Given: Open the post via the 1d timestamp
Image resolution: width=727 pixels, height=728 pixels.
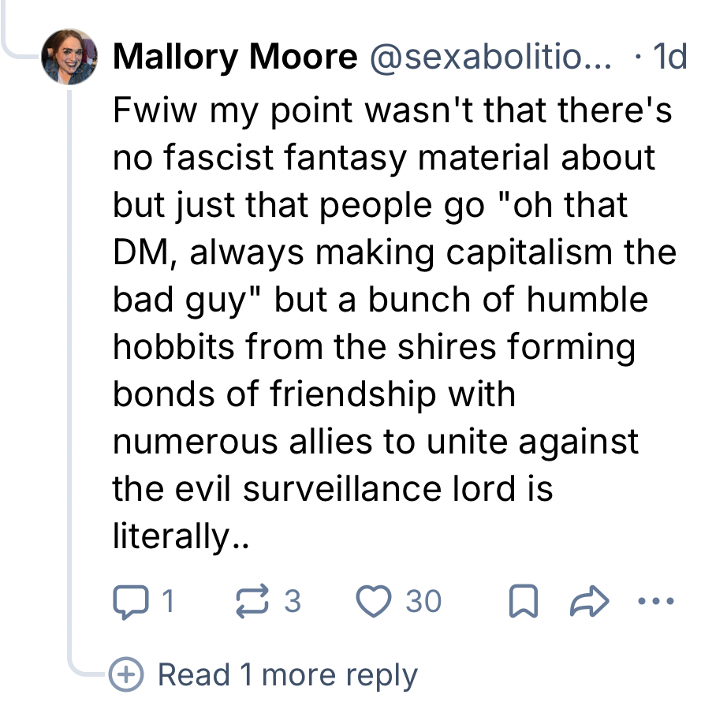Looking at the screenshot, I should coord(670,57).
